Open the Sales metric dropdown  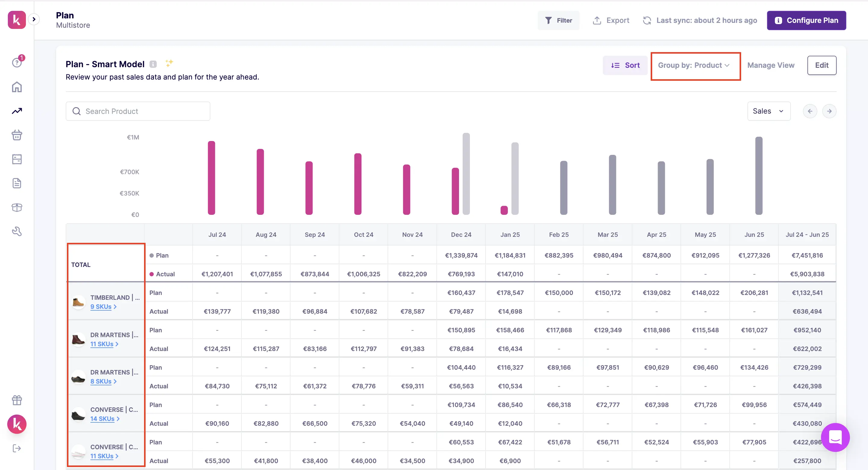coord(768,111)
